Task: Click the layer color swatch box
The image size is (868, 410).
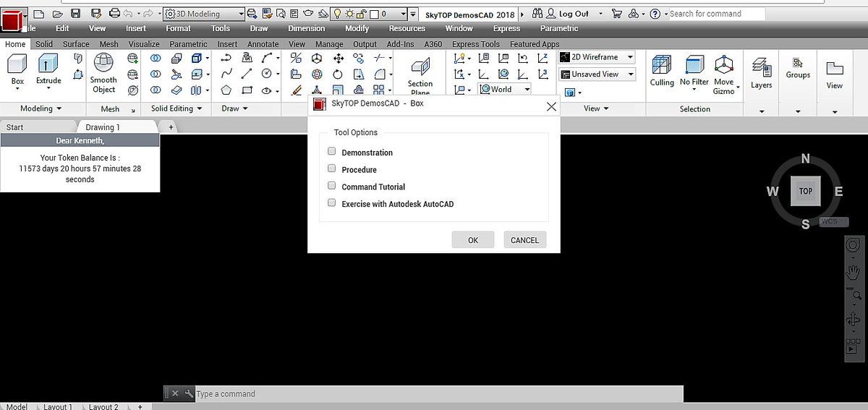Action: pyautogui.click(x=374, y=13)
